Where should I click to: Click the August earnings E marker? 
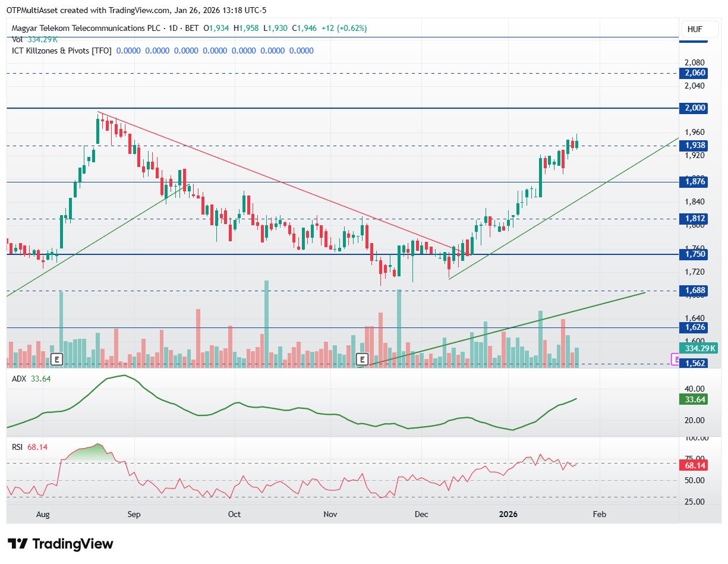[x=56, y=359]
